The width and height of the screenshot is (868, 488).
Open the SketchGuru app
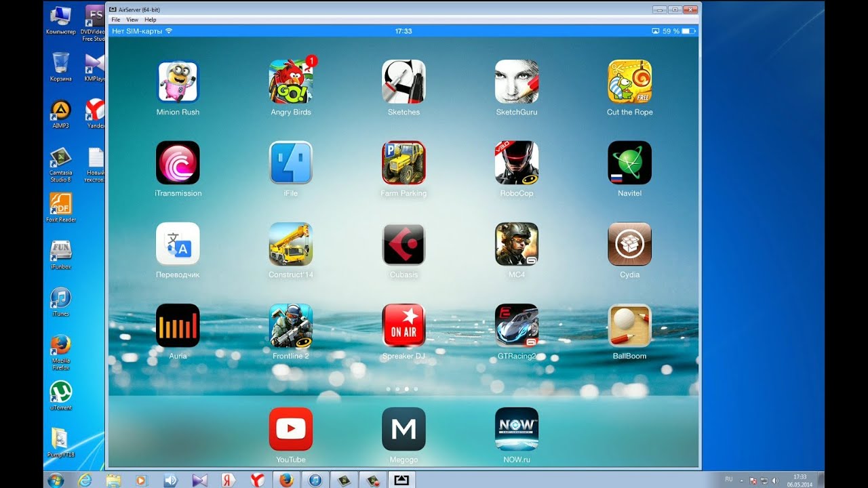[517, 82]
